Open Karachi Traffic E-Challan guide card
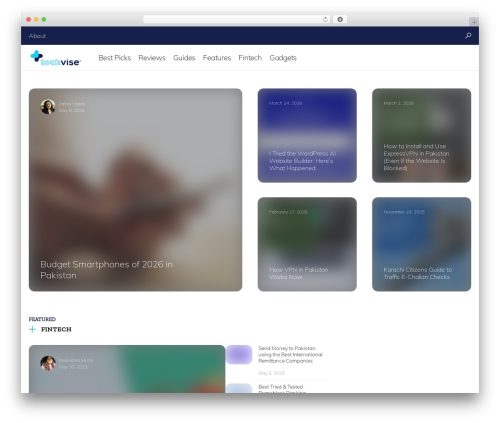The image size is (500, 423). coord(421,244)
